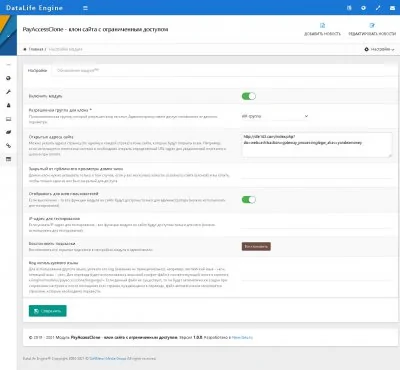Click the sidebar link chain icon
The height and width of the screenshot is (370, 400).
[x=9, y=145]
